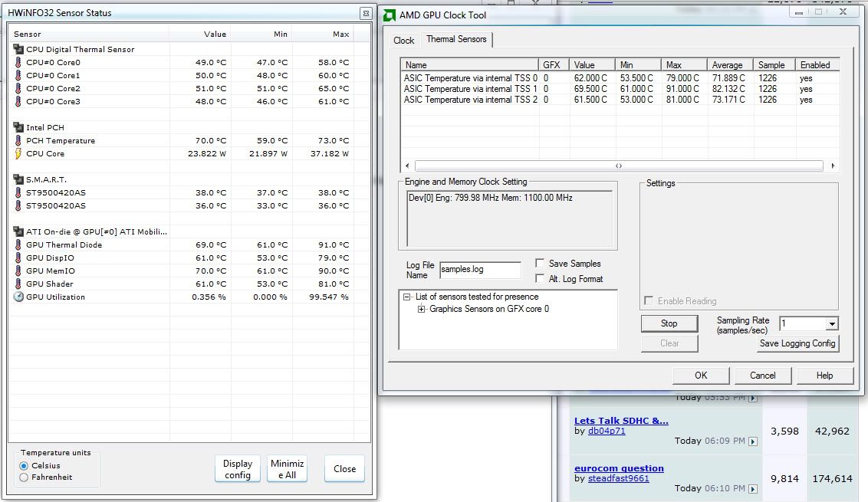This screenshot has width=868, height=502.
Task: Click the Max column header in HWiNFO32
Action: (324, 34)
